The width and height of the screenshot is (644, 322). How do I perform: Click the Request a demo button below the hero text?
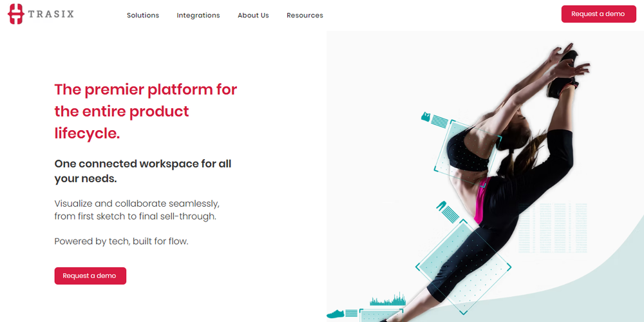click(90, 276)
